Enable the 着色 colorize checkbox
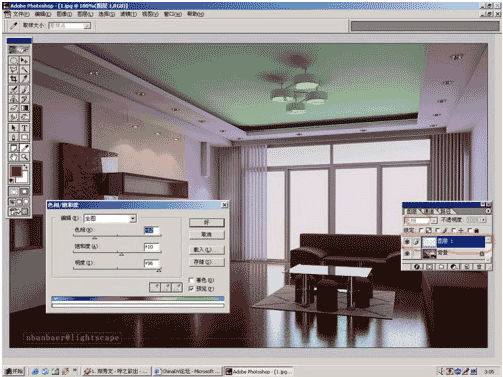This screenshot has width=503, height=377. pyautogui.click(x=191, y=280)
